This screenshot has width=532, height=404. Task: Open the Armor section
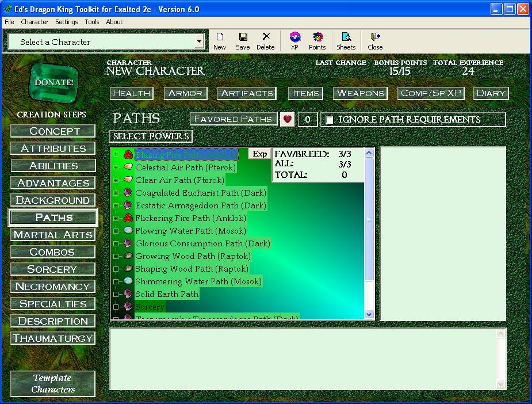pyautogui.click(x=186, y=93)
